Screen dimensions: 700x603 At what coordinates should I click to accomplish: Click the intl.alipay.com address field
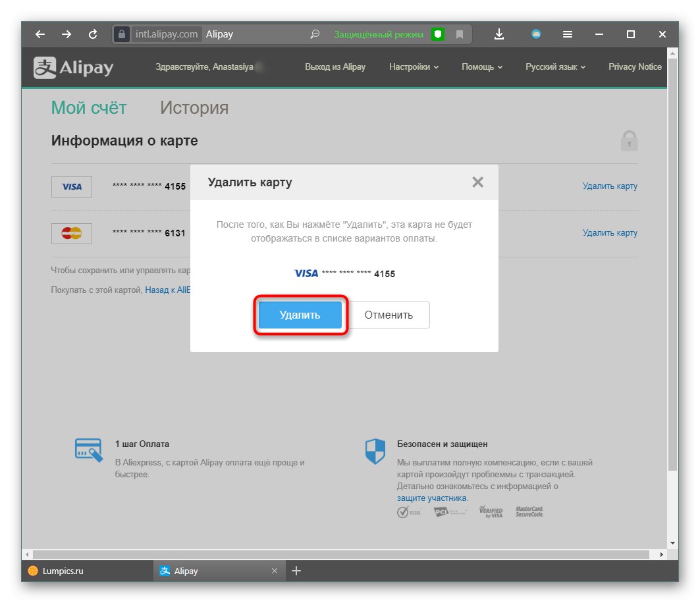pyautogui.click(x=167, y=34)
